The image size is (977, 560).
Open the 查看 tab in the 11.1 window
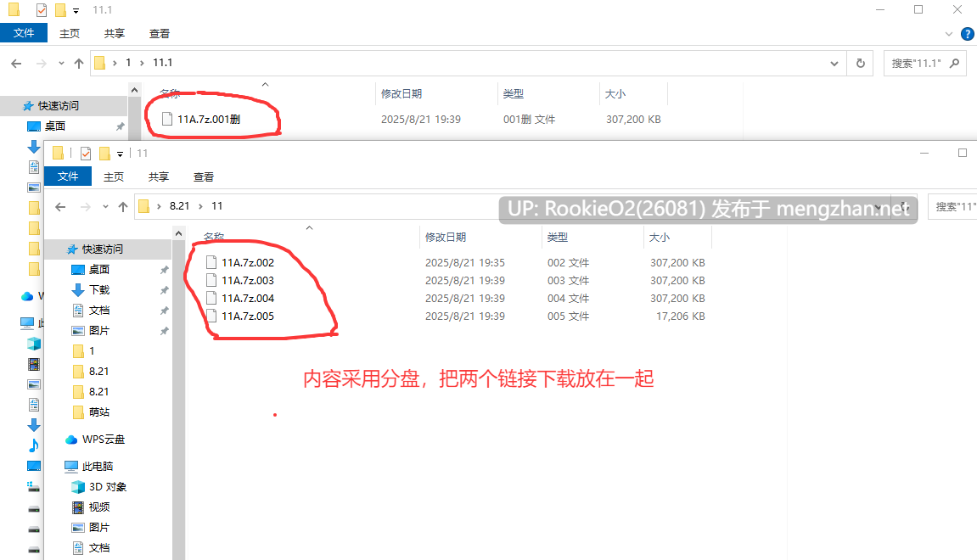tap(159, 34)
